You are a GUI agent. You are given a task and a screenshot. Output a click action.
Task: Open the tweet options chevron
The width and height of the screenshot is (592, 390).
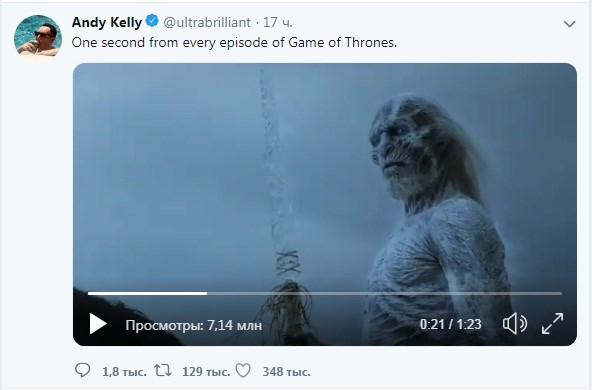[x=569, y=24]
